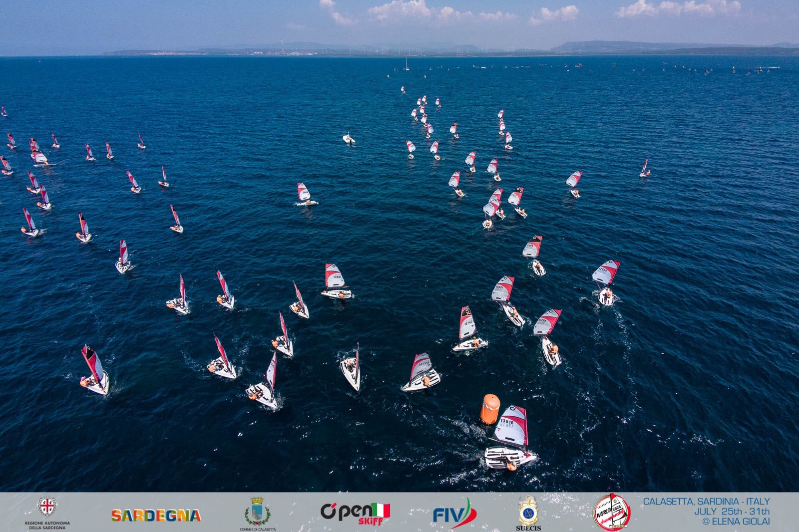
Task: Click the colorful SARDEGNA logo
Action: (x=156, y=516)
